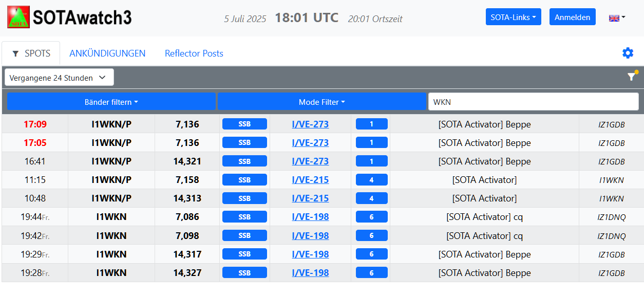Click the funnel filter icon with orange dot
Viewport: 644px width, 295px height.
[632, 77]
